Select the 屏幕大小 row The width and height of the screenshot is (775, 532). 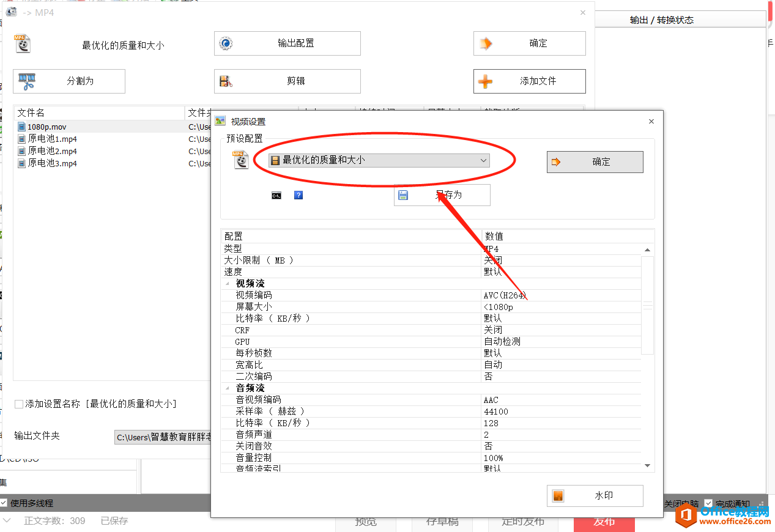coord(431,307)
